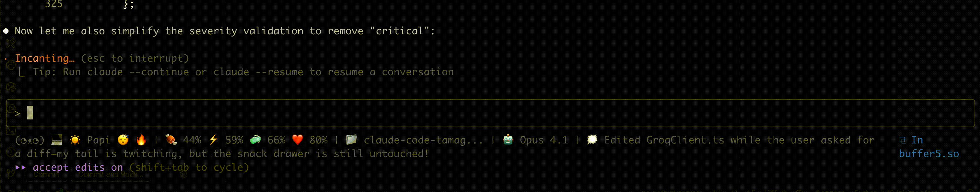Click the lightning energy icon at 59%
This screenshot has width=980, height=192.
[x=214, y=140]
